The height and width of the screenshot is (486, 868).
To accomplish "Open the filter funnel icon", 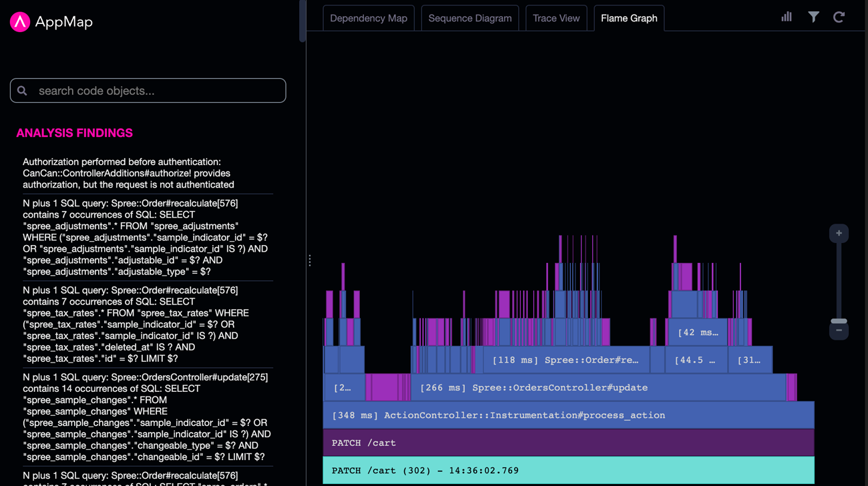I will pyautogui.click(x=813, y=17).
